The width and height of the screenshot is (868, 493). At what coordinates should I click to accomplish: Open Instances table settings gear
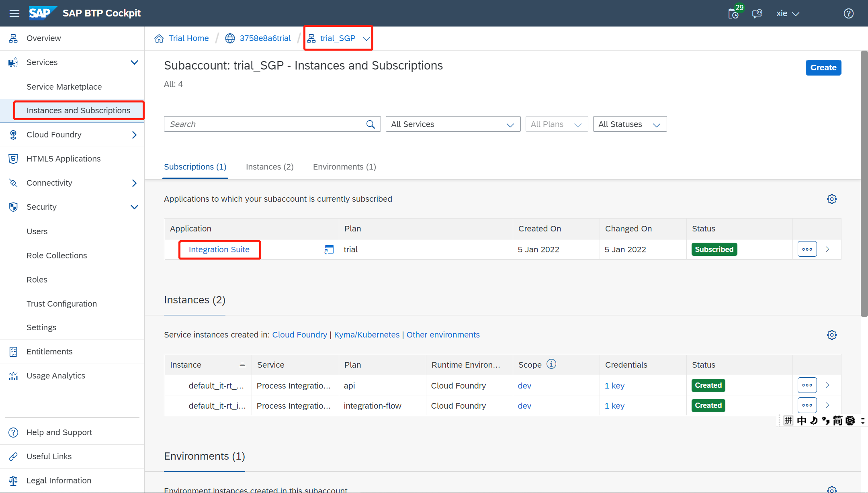pos(831,335)
